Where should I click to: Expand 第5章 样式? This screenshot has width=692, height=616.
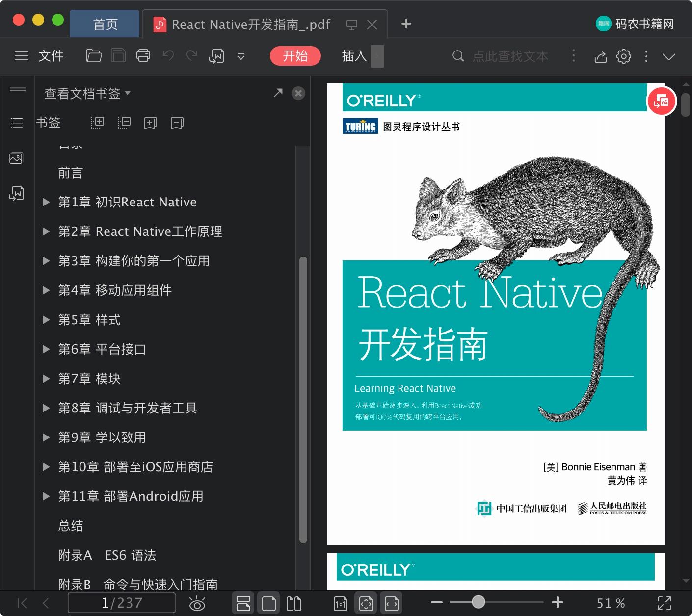(46, 320)
